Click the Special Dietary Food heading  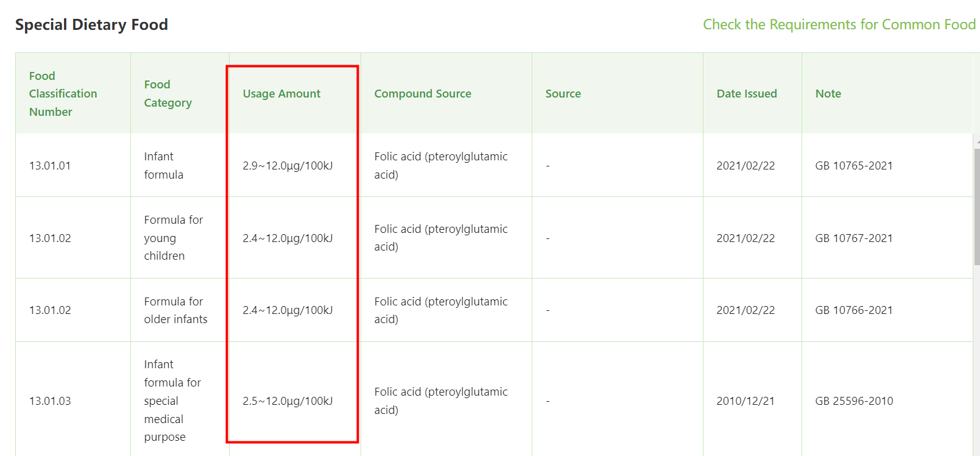[x=91, y=25]
